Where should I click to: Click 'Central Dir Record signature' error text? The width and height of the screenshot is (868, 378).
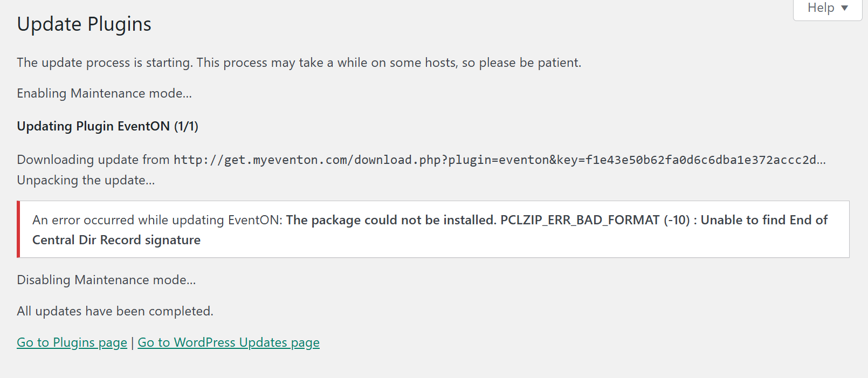(x=116, y=240)
